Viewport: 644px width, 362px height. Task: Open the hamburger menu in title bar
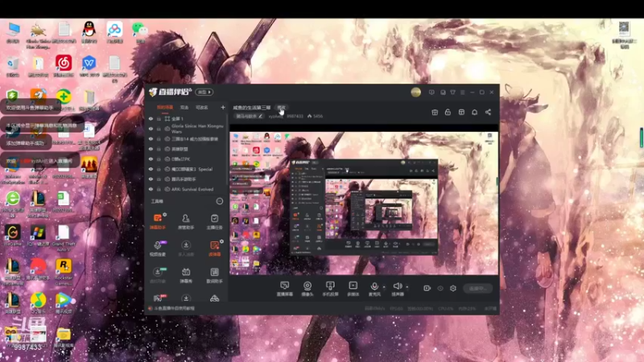point(462,93)
